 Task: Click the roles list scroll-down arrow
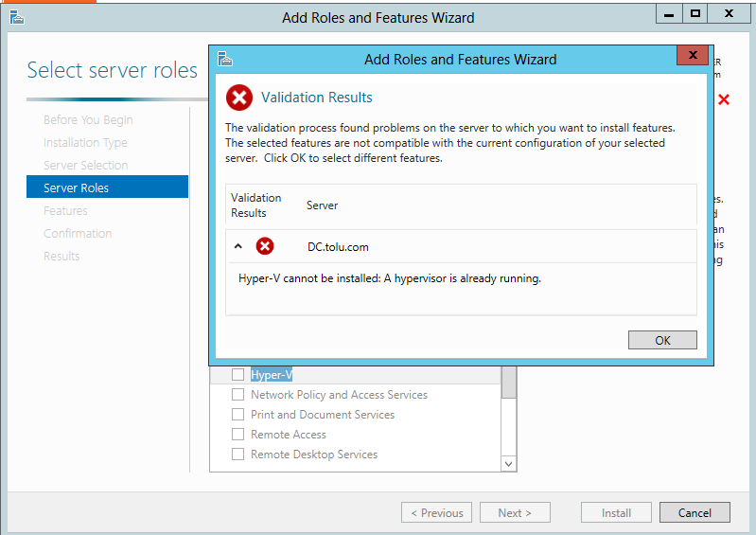(x=508, y=464)
